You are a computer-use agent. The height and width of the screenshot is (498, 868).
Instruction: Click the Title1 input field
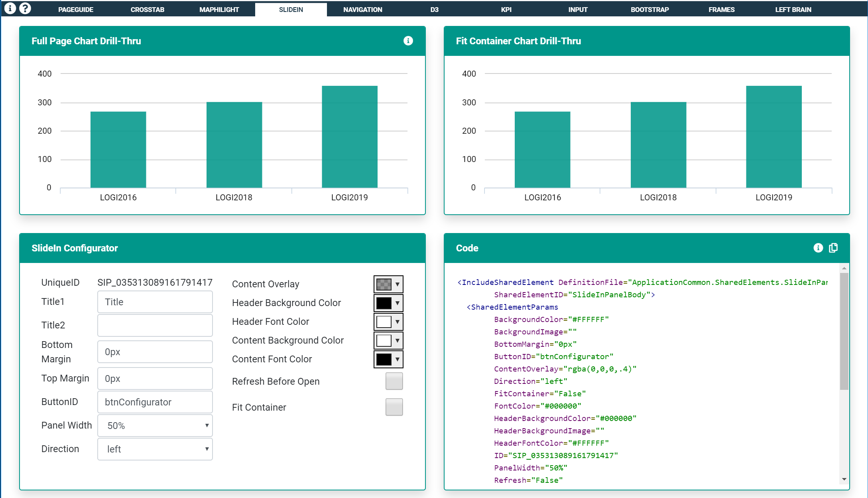point(155,302)
